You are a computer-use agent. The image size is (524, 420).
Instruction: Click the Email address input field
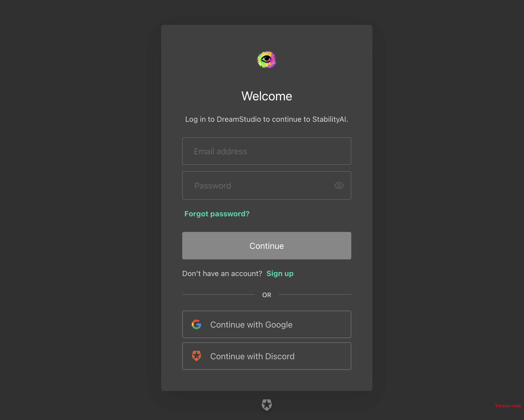tap(266, 151)
